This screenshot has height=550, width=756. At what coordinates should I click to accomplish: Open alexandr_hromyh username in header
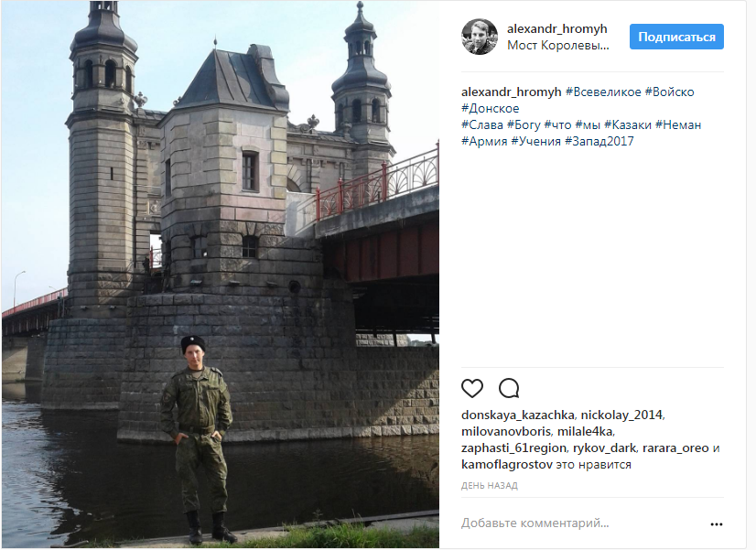[x=556, y=28]
